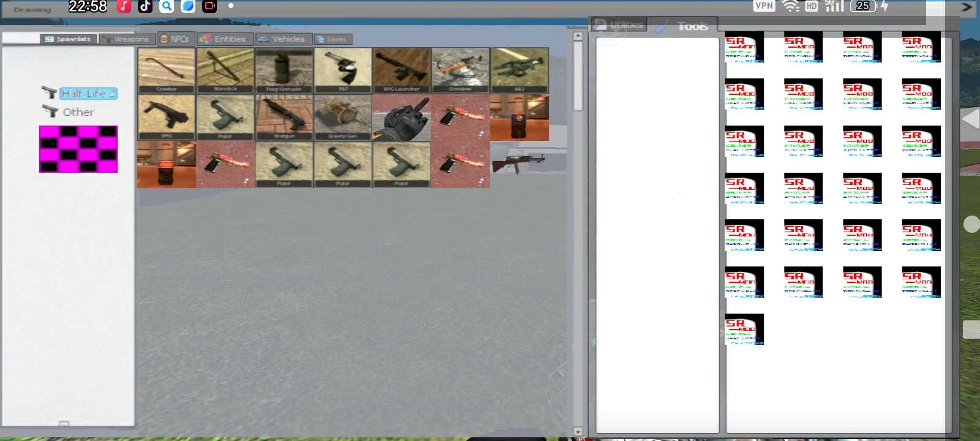Screen dimensions: 980x441
Task: Click the AR2 rifle icon
Action: click(519, 70)
